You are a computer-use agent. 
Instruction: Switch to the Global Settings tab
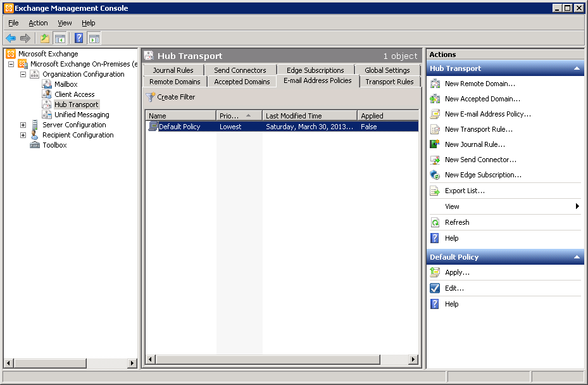pos(387,70)
